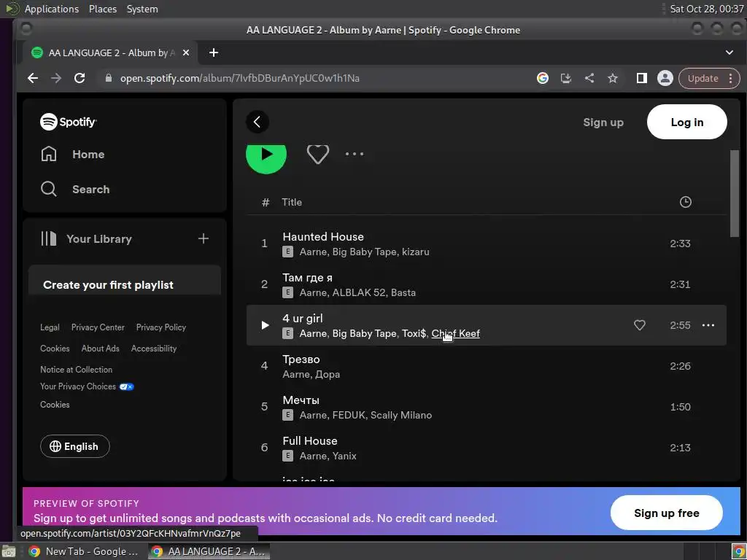Click the Google icon in address bar

click(542, 78)
